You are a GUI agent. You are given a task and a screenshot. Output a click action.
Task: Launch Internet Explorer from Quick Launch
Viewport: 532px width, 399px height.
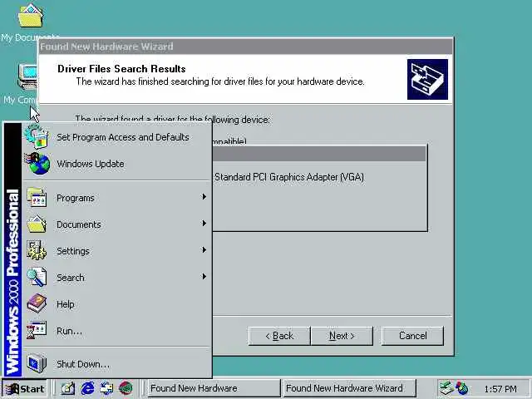click(x=87, y=388)
